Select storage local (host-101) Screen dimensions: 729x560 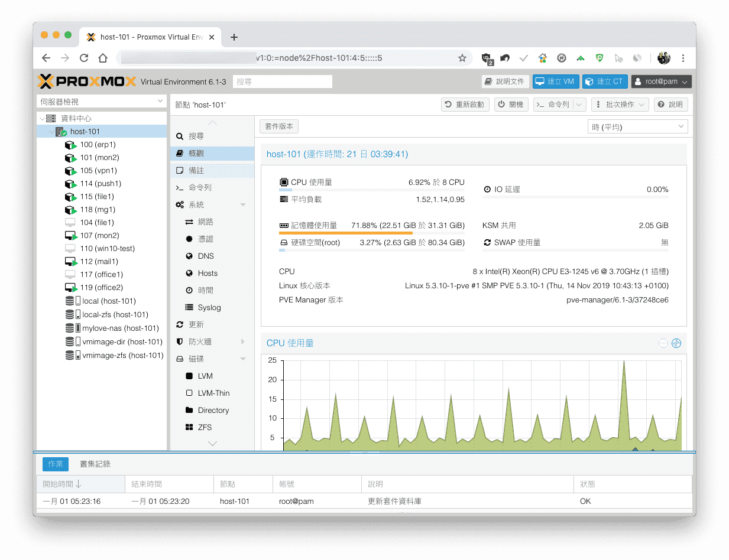[x=109, y=301]
